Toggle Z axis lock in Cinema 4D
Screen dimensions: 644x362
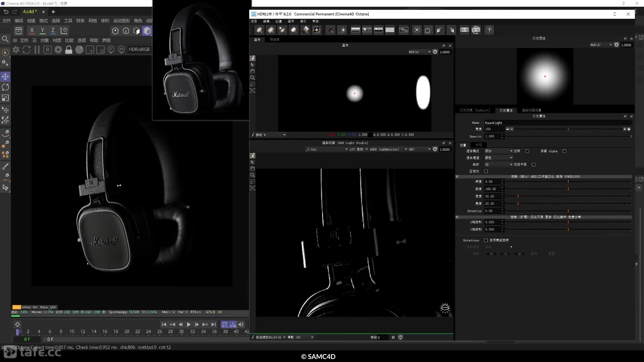click(x=53, y=31)
